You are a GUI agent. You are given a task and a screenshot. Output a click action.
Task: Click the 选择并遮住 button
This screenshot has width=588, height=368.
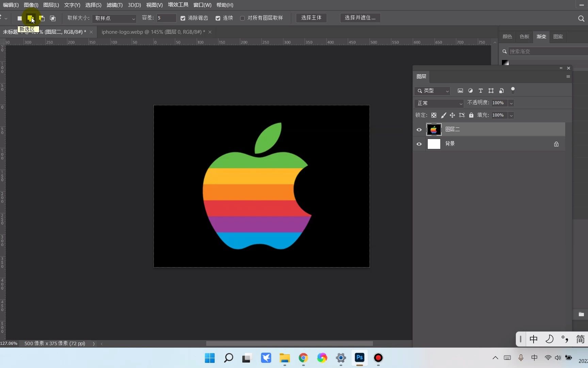coord(360,18)
